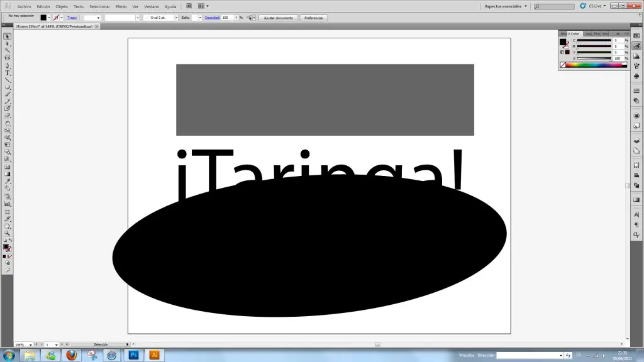Select the Magic Wand tool

click(x=8, y=50)
